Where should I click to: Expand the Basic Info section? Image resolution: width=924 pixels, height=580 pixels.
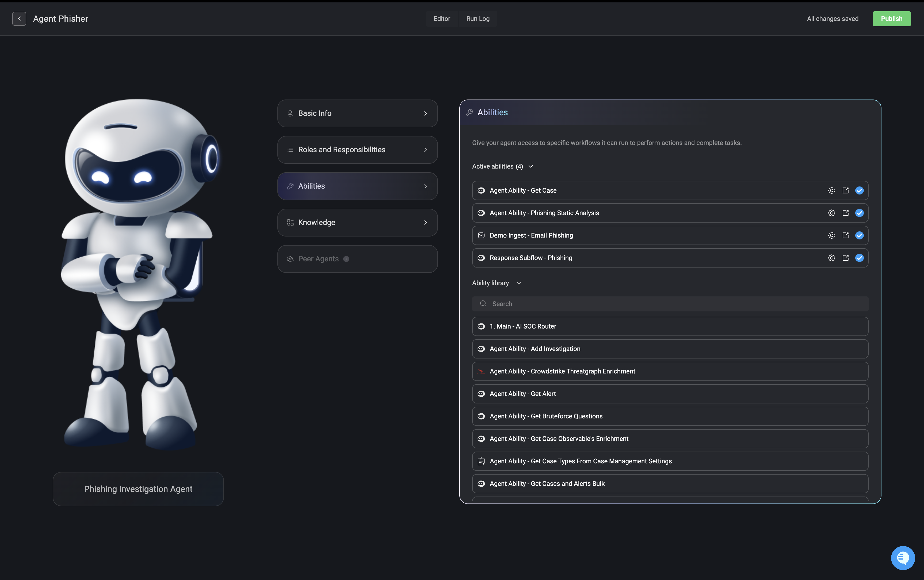[x=357, y=113]
